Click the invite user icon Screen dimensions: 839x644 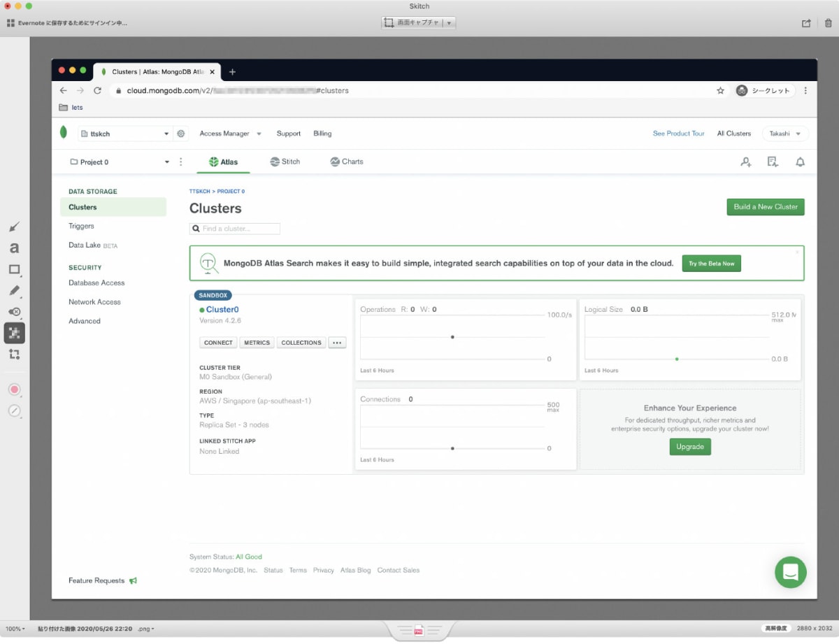pos(746,162)
